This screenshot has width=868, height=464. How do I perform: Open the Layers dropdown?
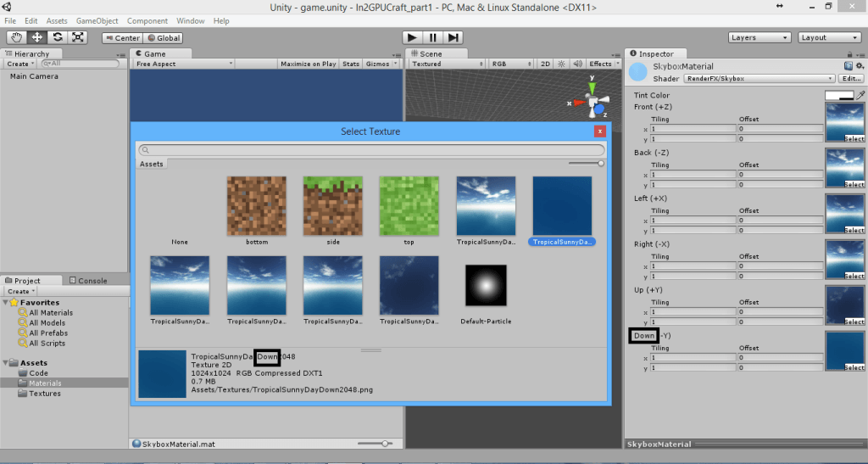[759, 37]
